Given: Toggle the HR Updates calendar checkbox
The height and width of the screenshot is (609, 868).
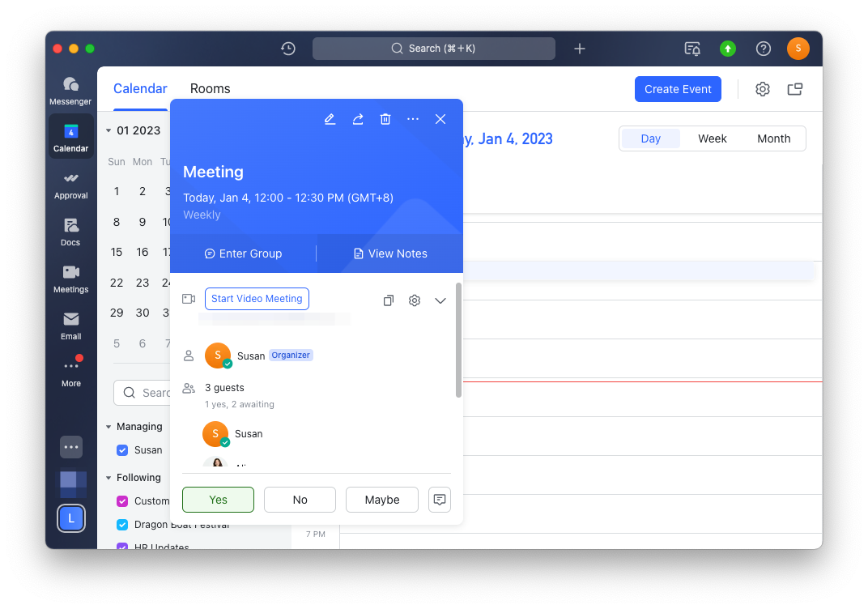Looking at the screenshot, I should (122, 547).
